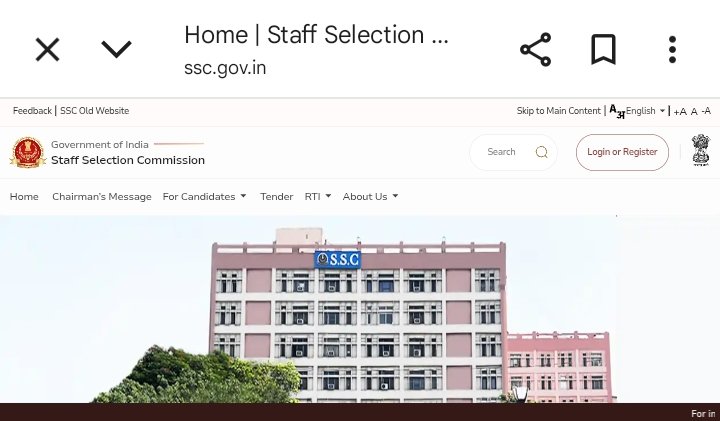Click into the Search input field
Viewport: 720px width, 421px height.
pyautogui.click(x=503, y=152)
